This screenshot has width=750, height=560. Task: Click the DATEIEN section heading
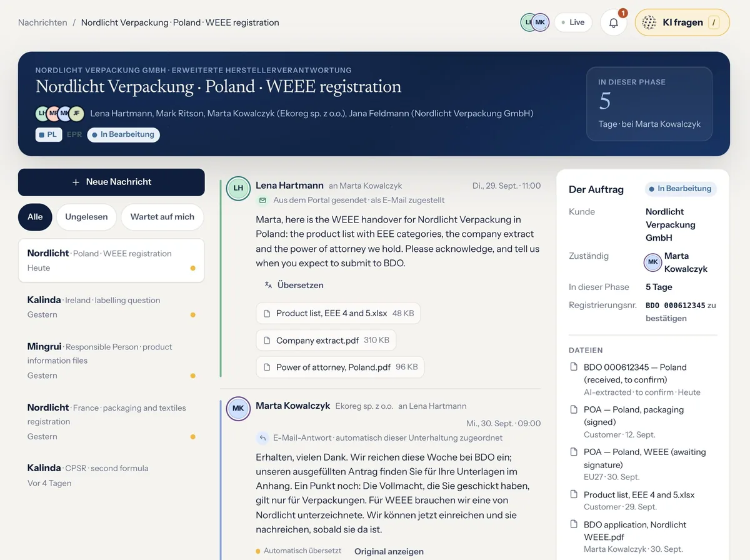(x=586, y=351)
